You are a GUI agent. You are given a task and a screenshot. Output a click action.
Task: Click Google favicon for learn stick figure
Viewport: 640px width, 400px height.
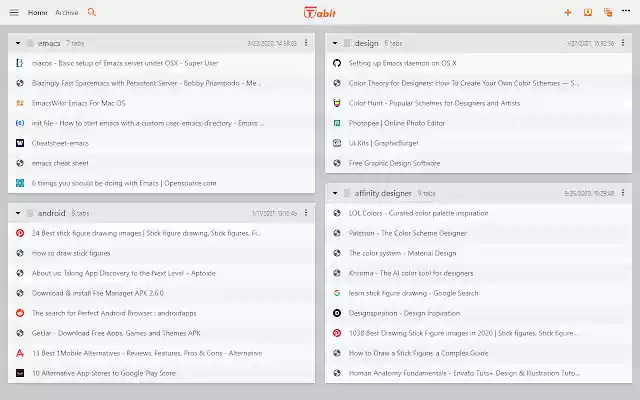point(337,293)
